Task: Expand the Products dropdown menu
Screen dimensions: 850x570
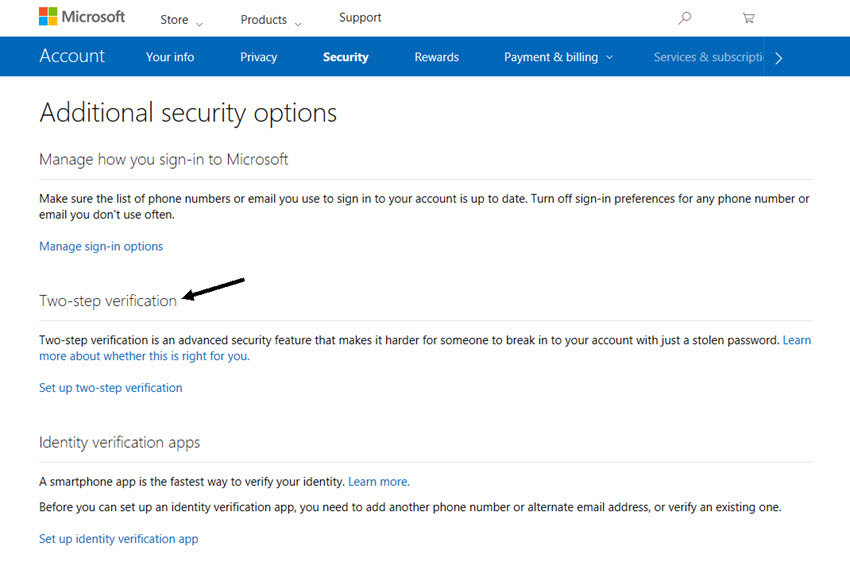Action: pos(270,20)
